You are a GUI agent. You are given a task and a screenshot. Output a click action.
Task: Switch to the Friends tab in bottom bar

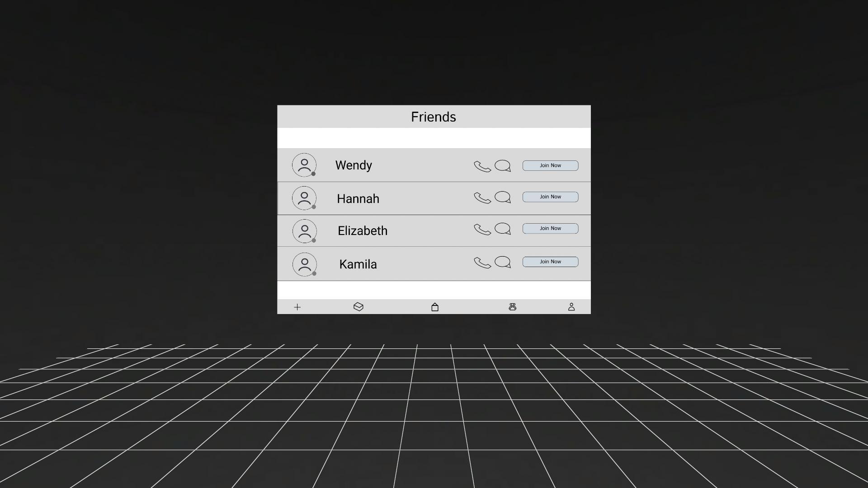(x=513, y=307)
